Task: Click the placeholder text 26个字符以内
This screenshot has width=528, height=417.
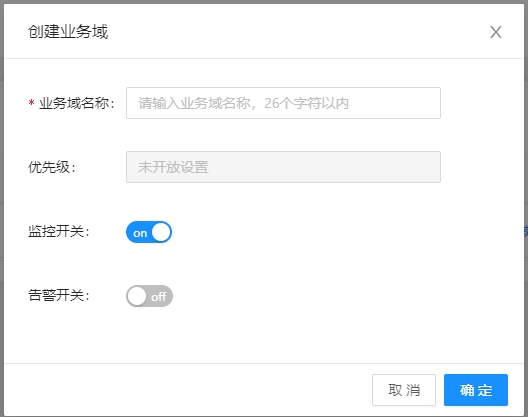Action: 306,103
